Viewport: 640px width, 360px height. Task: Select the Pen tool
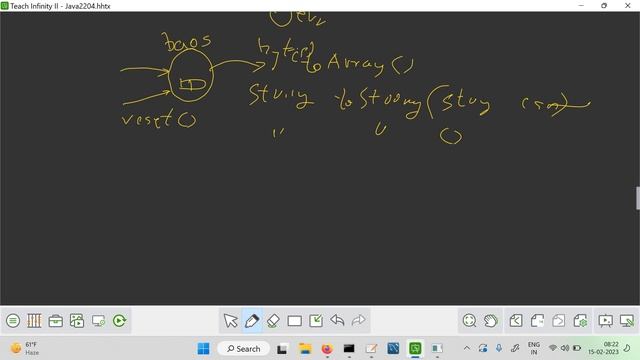[x=252, y=321]
